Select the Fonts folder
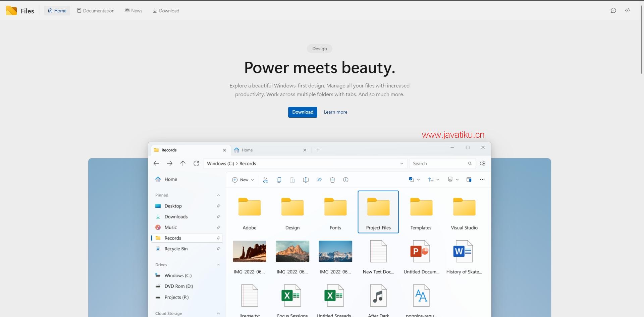This screenshot has width=644, height=317. (x=335, y=212)
